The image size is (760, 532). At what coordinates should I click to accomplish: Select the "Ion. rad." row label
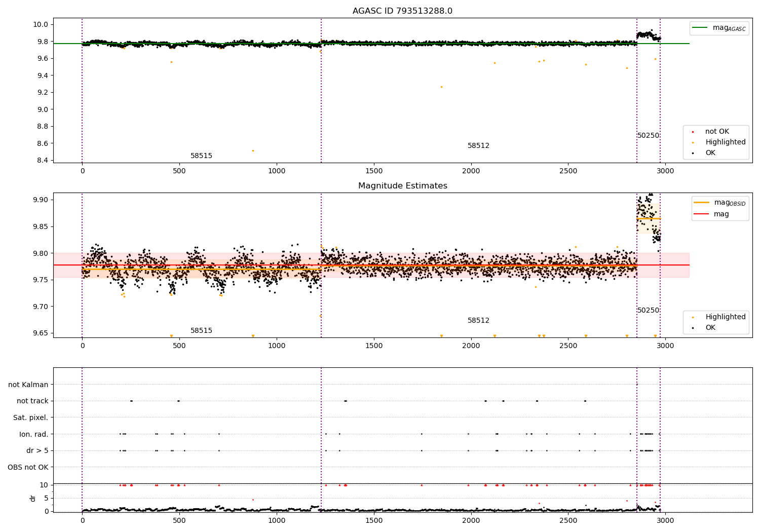tap(34, 434)
